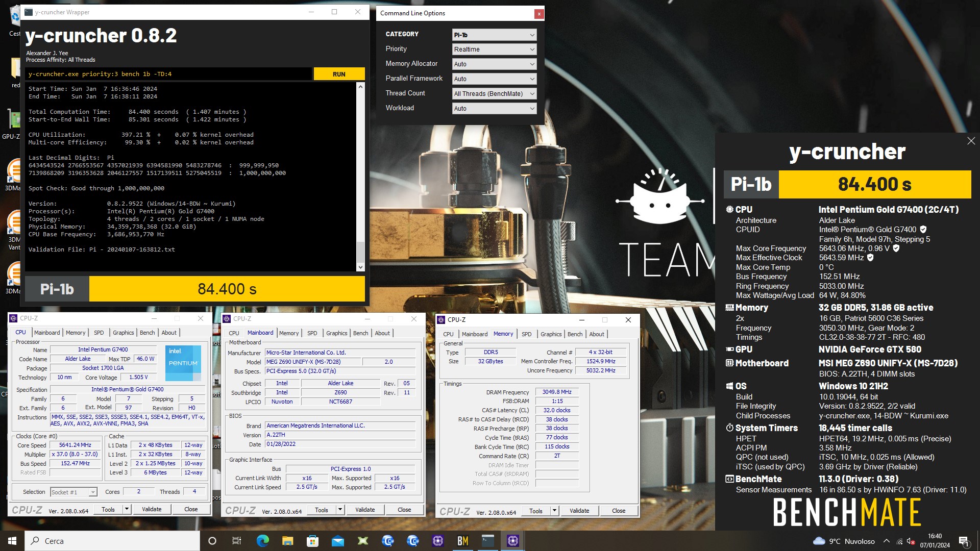
Task: Open Tools dropdown arrow in CPU-Z Memory window
Action: click(554, 511)
